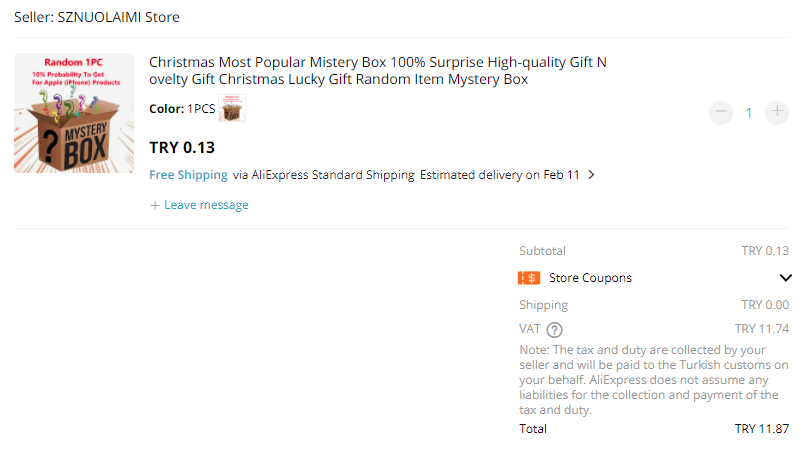The height and width of the screenshot is (460, 807).
Task: Click the orange Store Coupons icon
Action: 529,278
